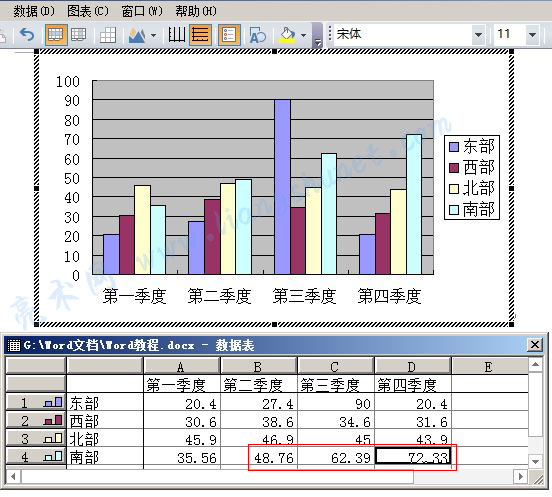Click datasheet horizontal scrollbar right arrow
552x497 pixels.
click(521, 477)
